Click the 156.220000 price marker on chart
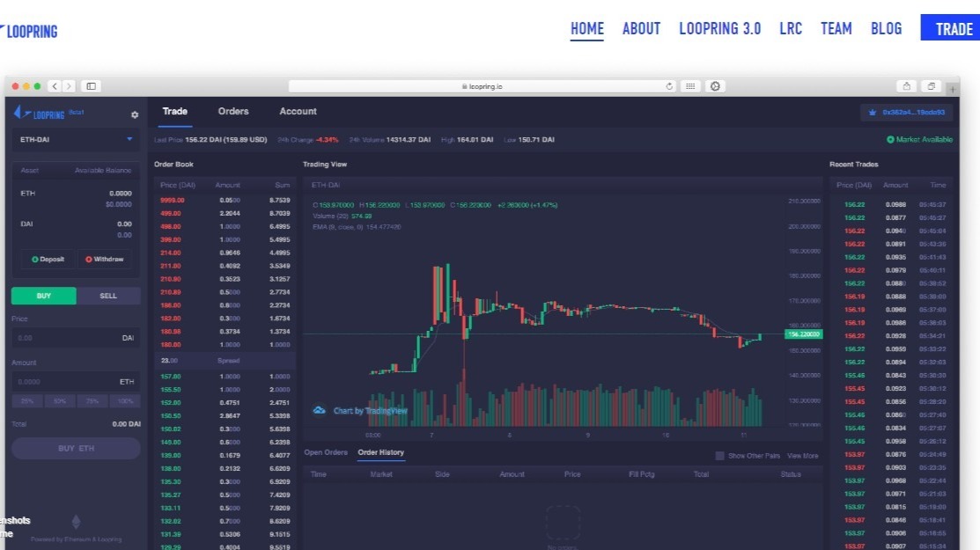Screen dimensions: 980x550 click(x=804, y=334)
